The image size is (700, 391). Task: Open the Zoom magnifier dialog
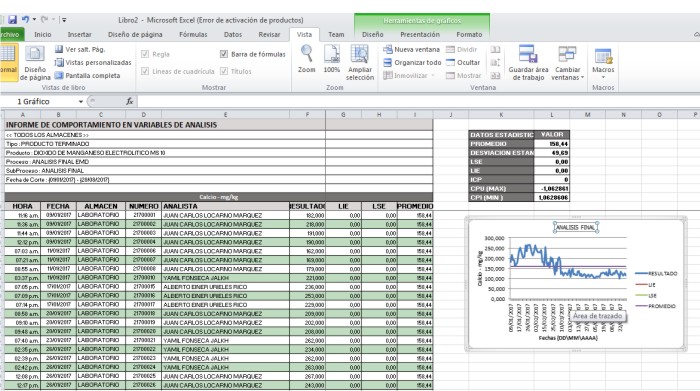307,59
